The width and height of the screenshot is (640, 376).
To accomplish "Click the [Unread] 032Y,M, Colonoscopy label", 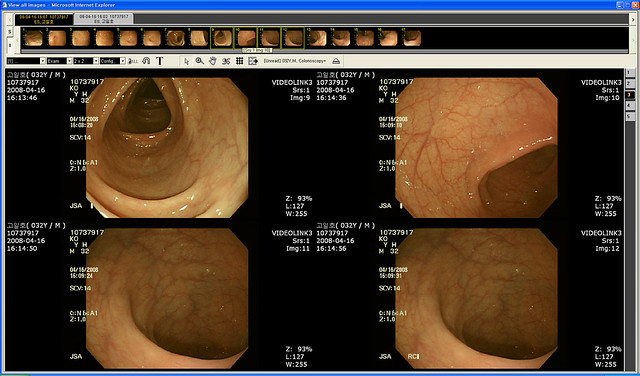I will click(295, 61).
